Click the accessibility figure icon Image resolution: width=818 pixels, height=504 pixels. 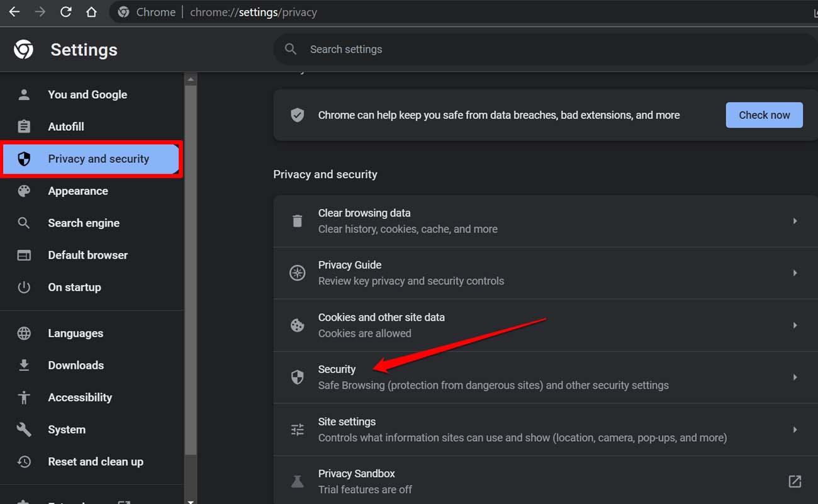click(24, 397)
